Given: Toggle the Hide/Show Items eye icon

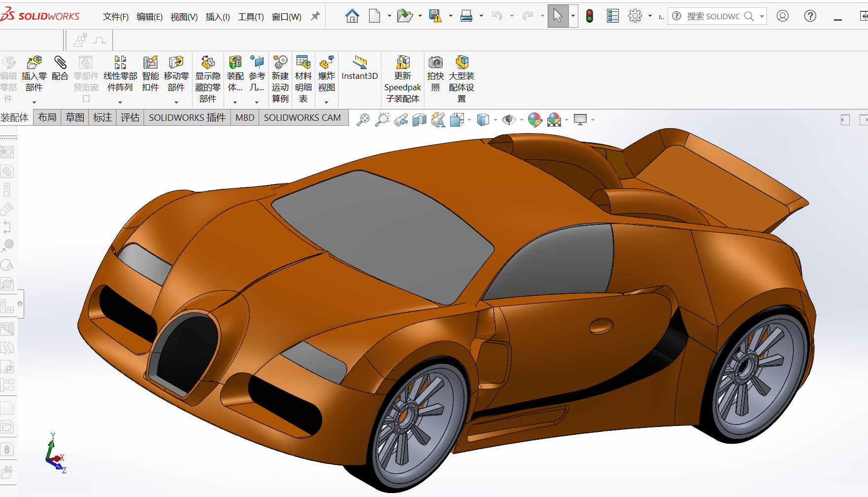Looking at the screenshot, I should [509, 120].
